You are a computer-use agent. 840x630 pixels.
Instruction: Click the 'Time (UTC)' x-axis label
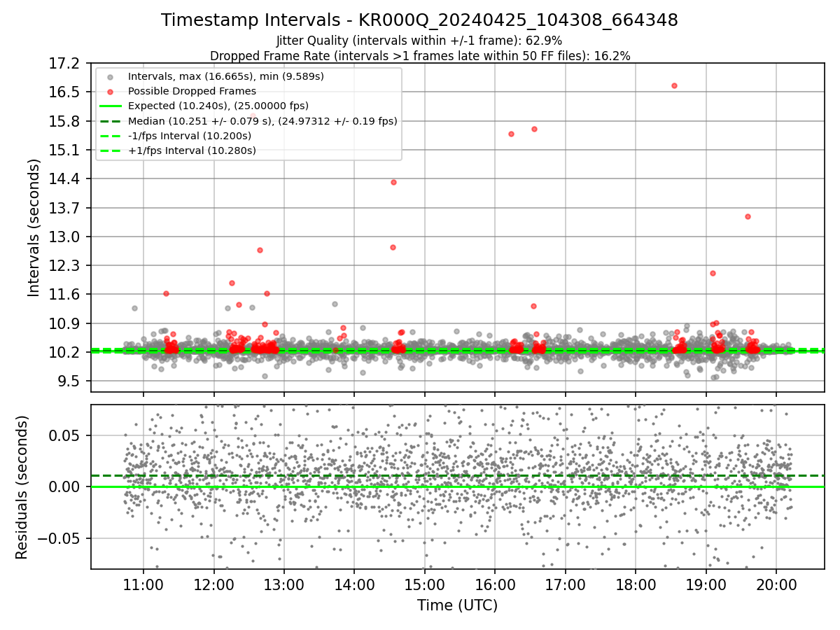[457, 605]
